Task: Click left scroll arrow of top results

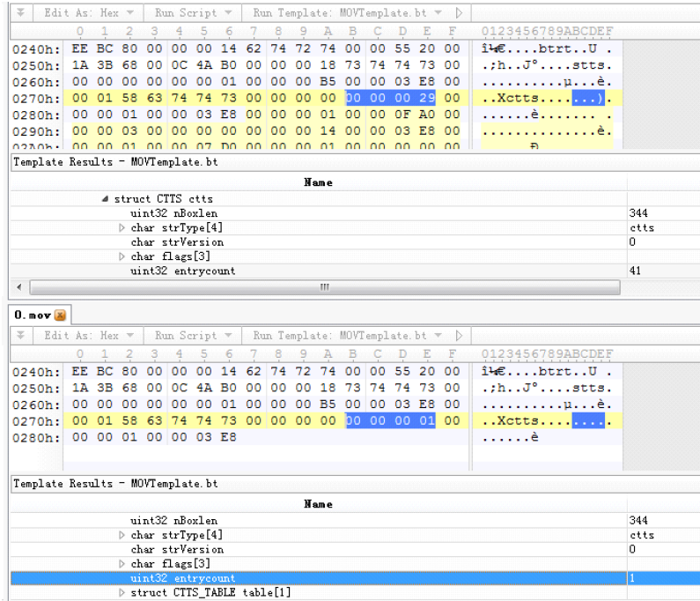Action: click(19, 287)
